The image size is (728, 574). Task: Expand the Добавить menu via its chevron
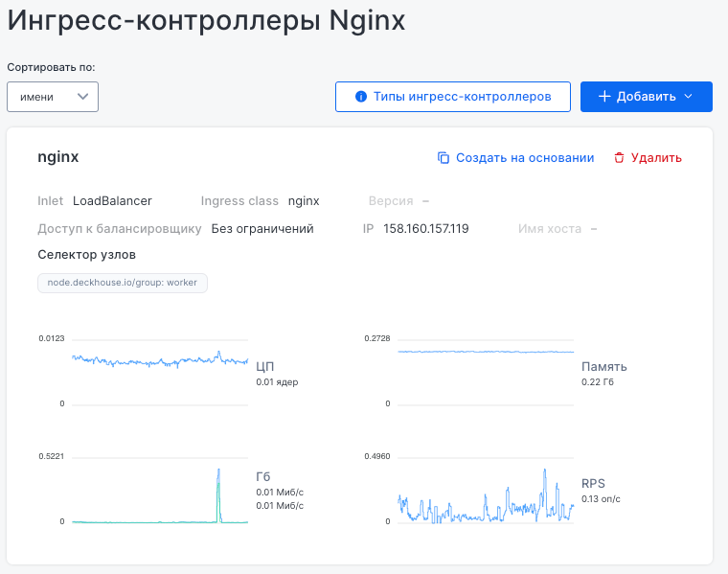pyautogui.click(x=688, y=97)
